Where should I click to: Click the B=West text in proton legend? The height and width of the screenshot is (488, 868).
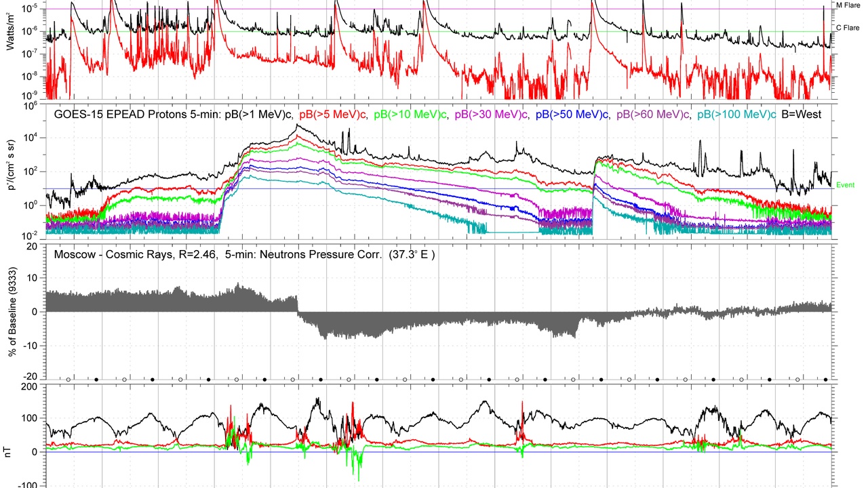click(x=802, y=115)
